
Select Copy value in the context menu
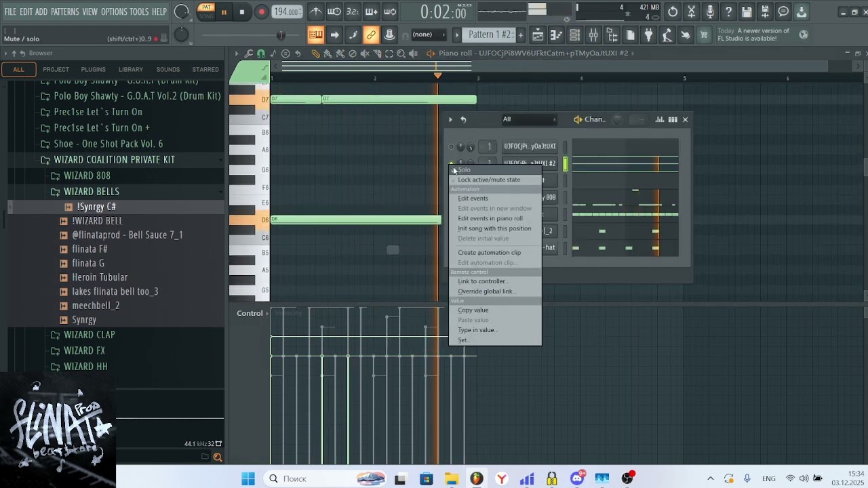pos(473,310)
